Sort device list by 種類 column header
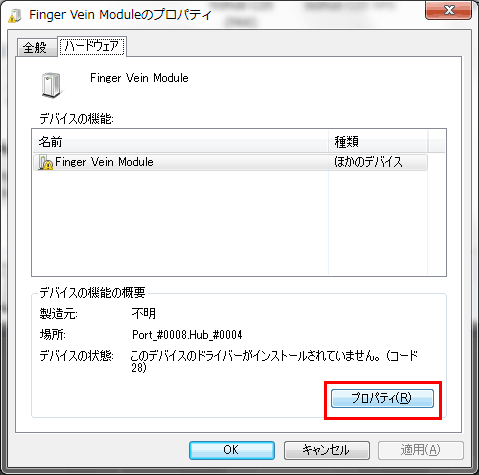Screen dimensions: 479x475 [x=378, y=142]
